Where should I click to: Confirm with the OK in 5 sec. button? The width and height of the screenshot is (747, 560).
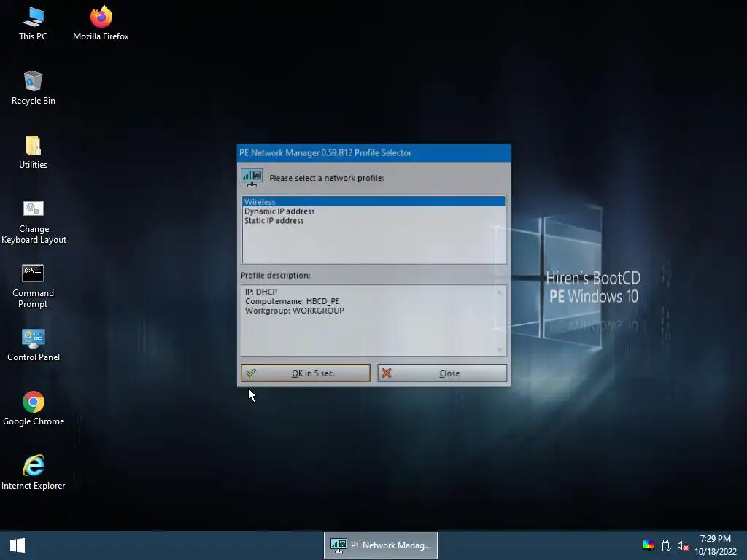(306, 373)
